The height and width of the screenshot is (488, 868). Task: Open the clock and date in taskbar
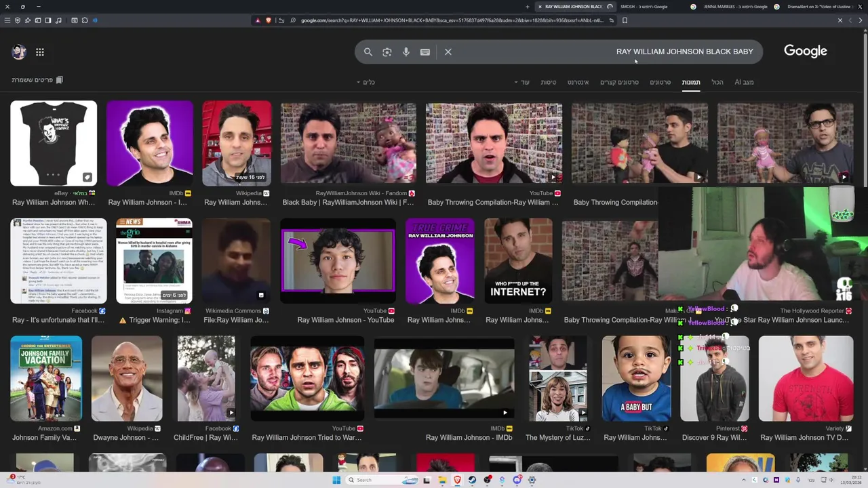point(851,480)
